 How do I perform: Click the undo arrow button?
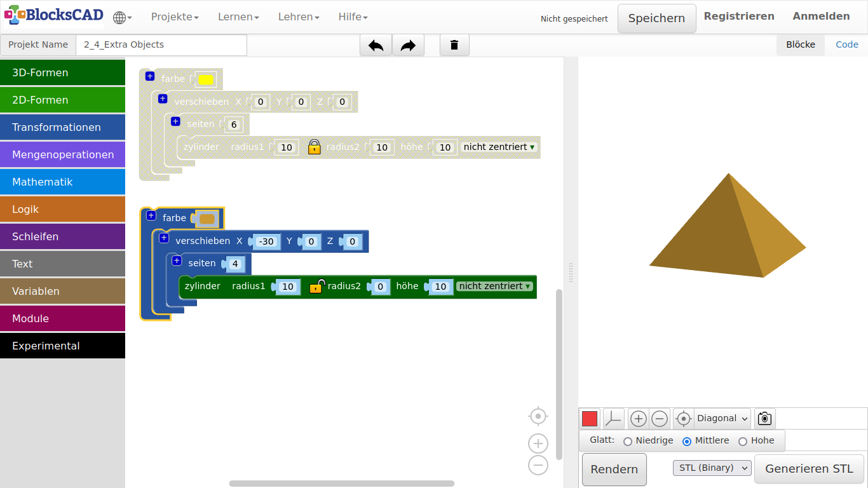[376, 45]
